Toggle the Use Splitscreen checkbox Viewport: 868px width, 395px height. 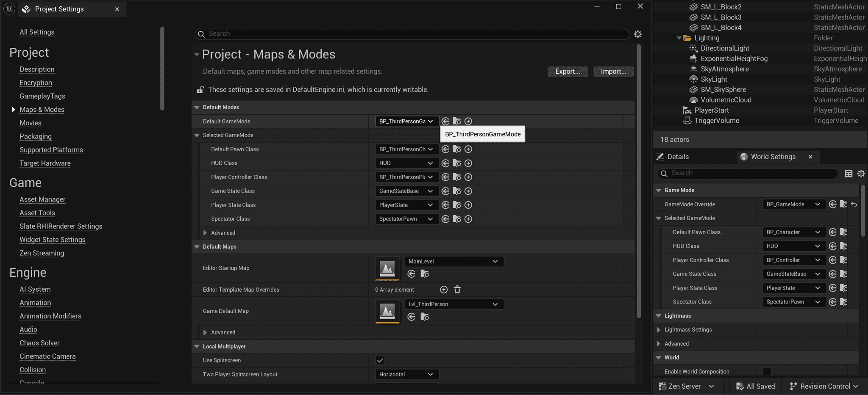[x=380, y=360]
